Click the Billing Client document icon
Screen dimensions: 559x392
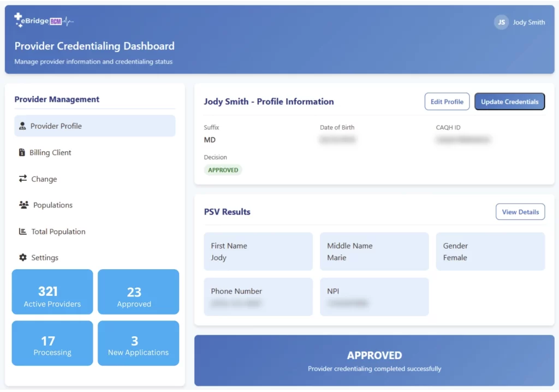click(x=23, y=152)
